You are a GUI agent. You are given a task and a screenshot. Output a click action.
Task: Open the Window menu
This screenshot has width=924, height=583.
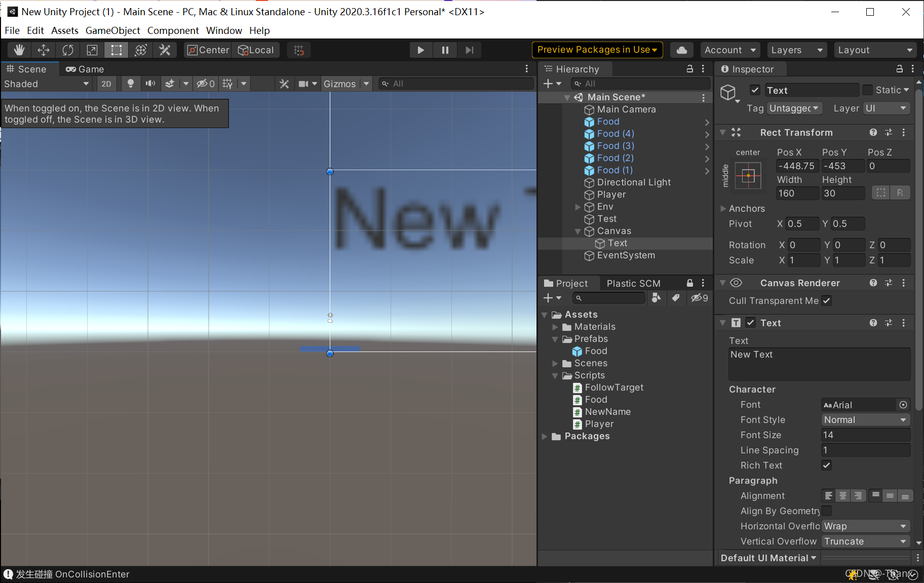[224, 30]
